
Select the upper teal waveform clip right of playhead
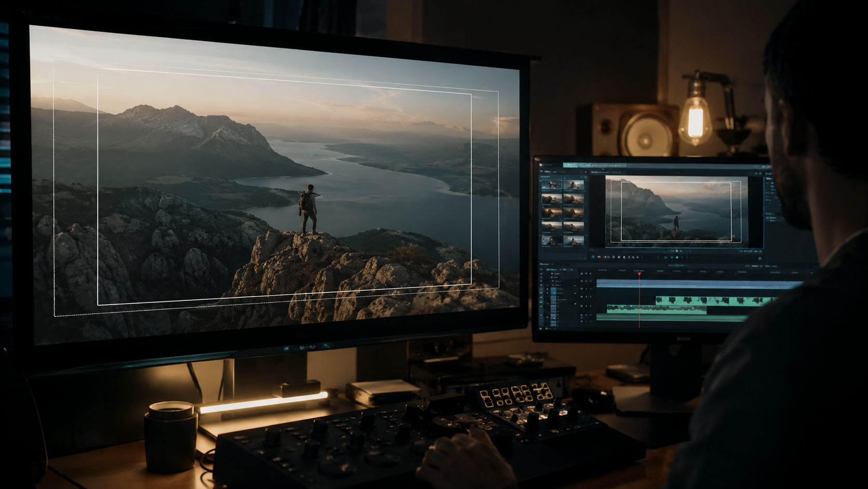[716, 301]
